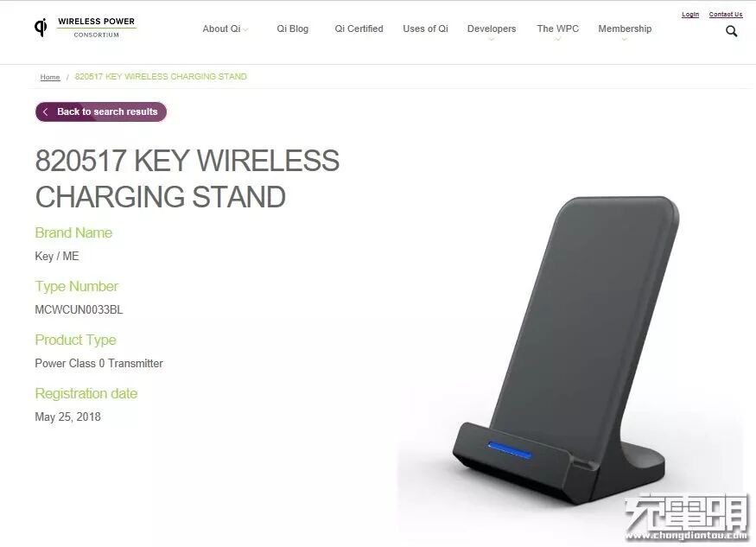Click the Qi logo icon
756x547 pixels.
pos(41,27)
